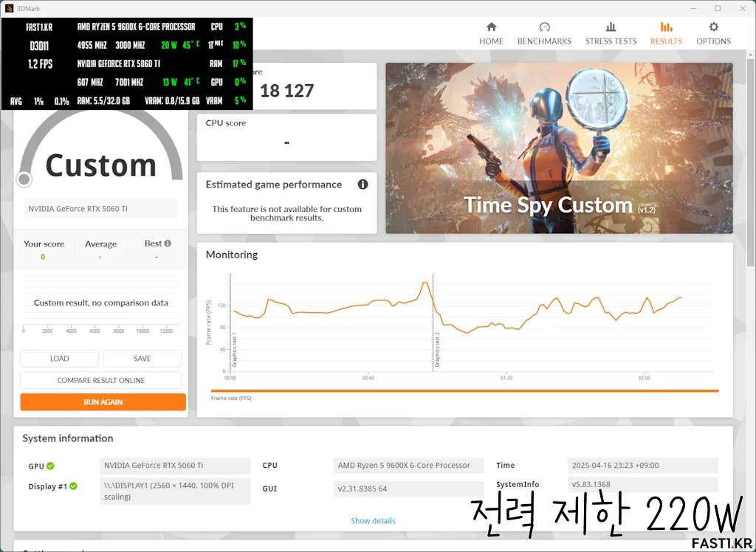Click the GUI version v2.31.8385 64
The height and width of the screenshot is (552, 756).
coord(409,489)
